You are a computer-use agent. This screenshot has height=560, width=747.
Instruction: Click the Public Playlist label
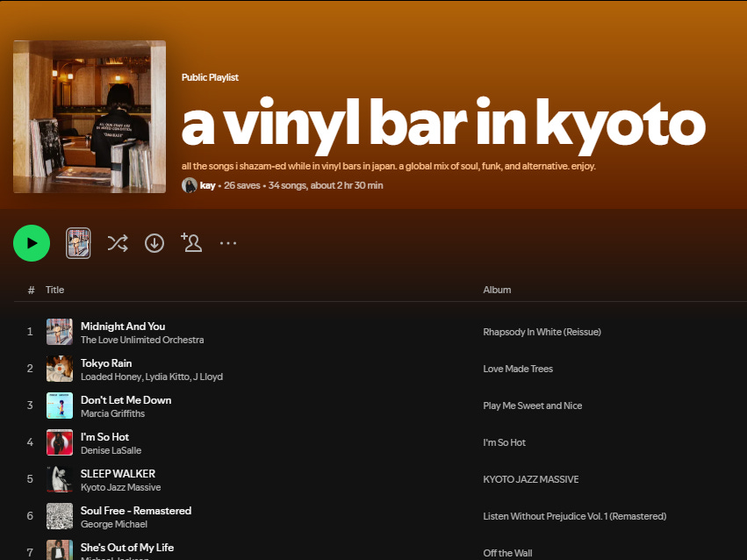coord(210,77)
